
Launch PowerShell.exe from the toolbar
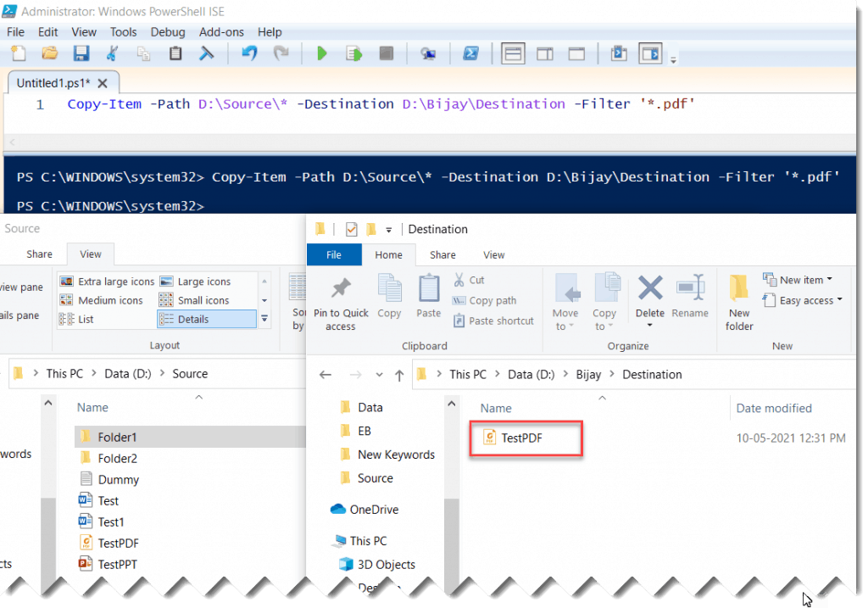click(470, 53)
